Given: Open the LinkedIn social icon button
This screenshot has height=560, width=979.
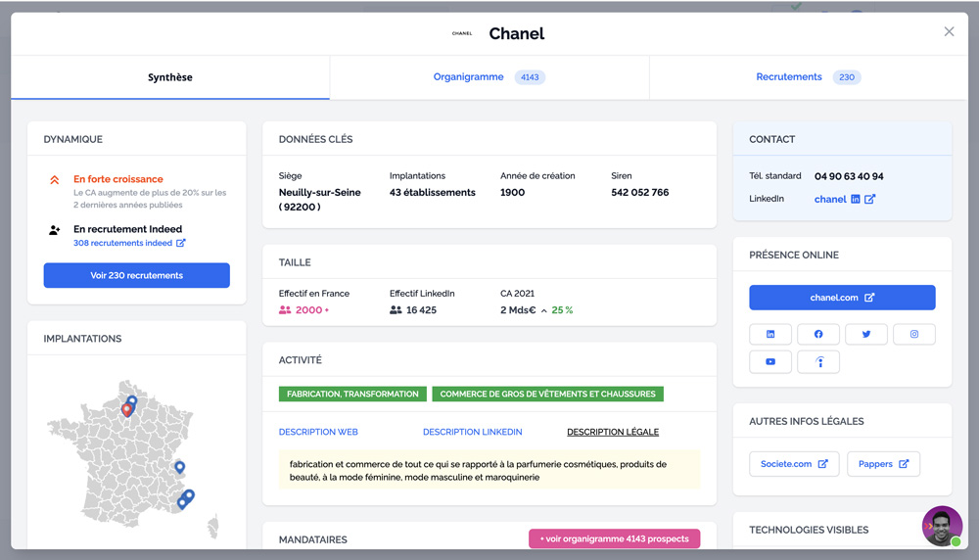Looking at the screenshot, I should point(769,334).
